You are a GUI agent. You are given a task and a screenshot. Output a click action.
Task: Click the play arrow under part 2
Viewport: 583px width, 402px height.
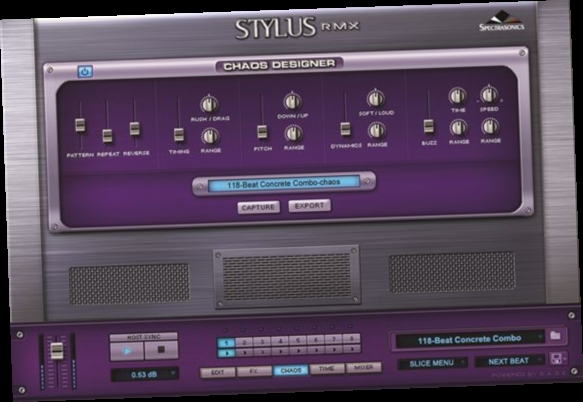point(244,352)
